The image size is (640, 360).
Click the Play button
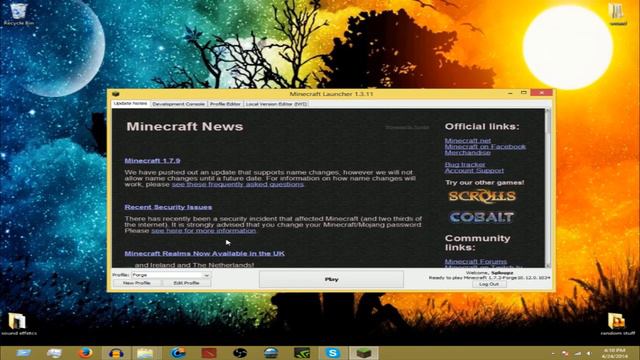coord(331,280)
